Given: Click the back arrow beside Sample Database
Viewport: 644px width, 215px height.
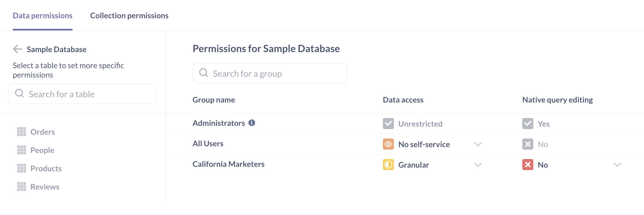Looking at the screenshot, I should (x=18, y=49).
